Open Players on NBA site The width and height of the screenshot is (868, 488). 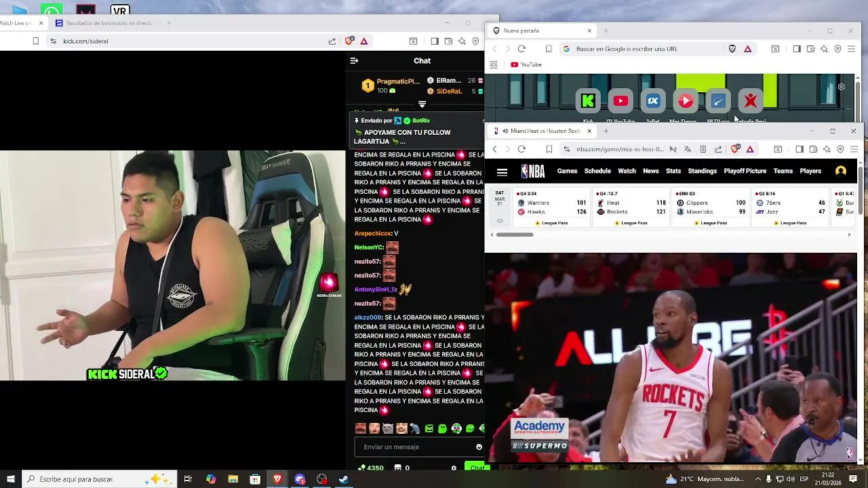coord(810,171)
